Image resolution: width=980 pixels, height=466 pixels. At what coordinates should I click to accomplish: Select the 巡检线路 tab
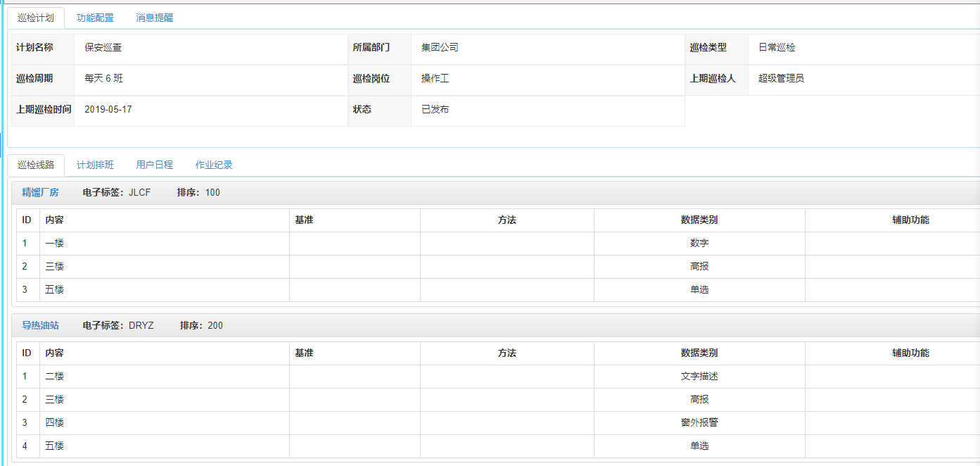[x=36, y=165]
